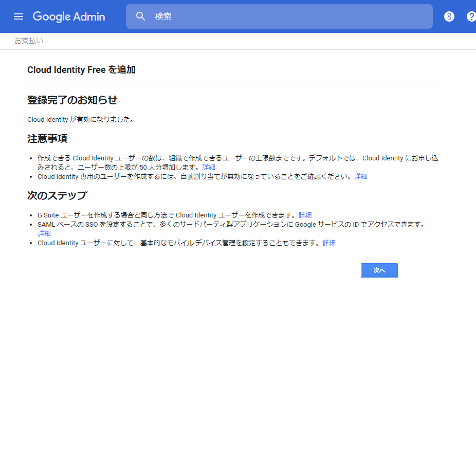Screen dimensions: 476x458
Task: Open 詳細 link under SAML SSO item
Action: click(x=44, y=233)
